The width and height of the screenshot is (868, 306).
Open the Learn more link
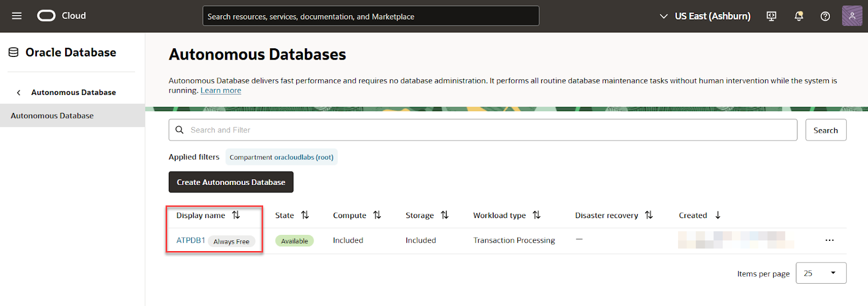221,91
